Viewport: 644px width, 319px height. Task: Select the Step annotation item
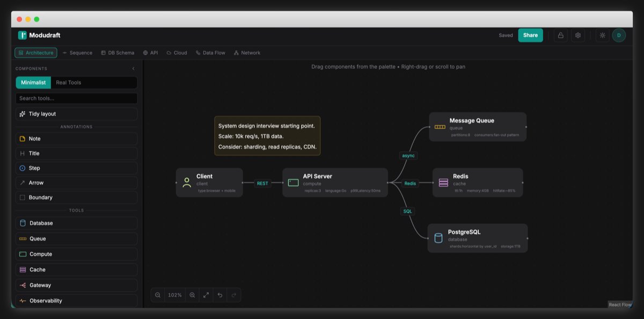(76, 168)
